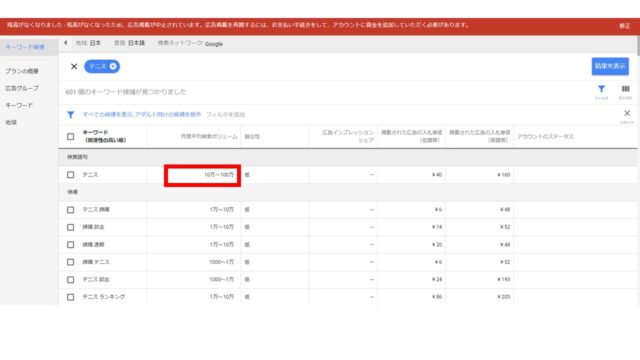This screenshot has width=640, height=360.
Task: Check the box for 錦織 試合 row
Action: 71,227
